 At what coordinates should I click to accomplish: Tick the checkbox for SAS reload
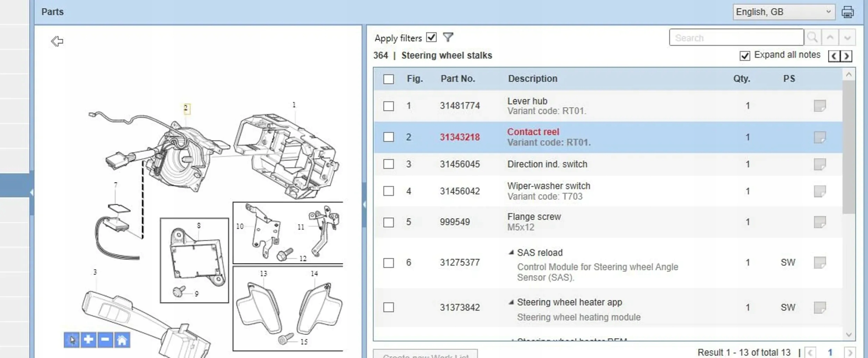[x=389, y=263]
